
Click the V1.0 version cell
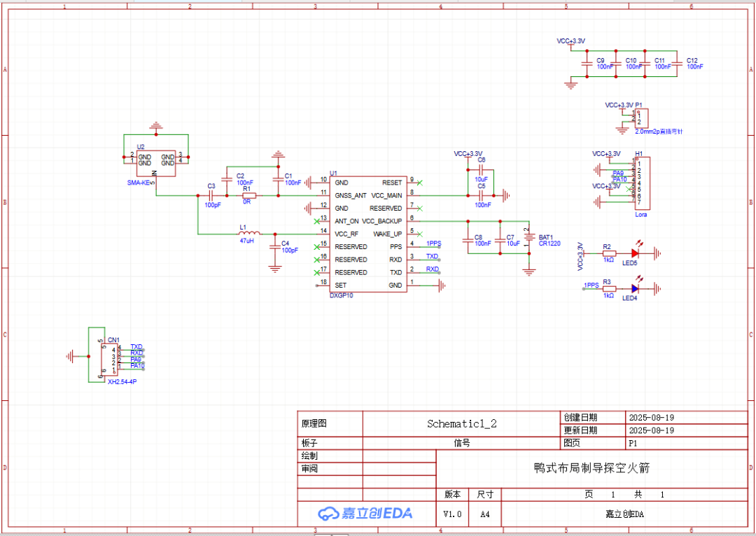tap(452, 514)
